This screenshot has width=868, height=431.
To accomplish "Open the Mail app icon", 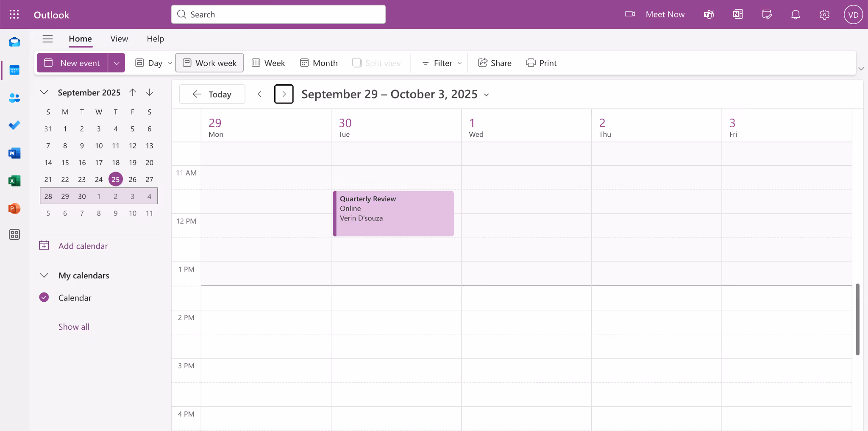I will 14,42.
